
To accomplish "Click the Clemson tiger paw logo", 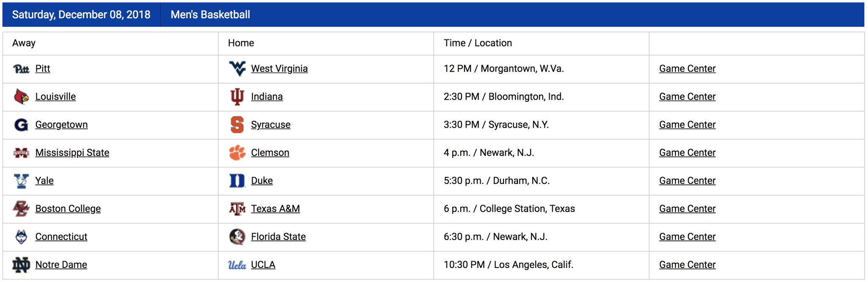I will click(237, 153).
